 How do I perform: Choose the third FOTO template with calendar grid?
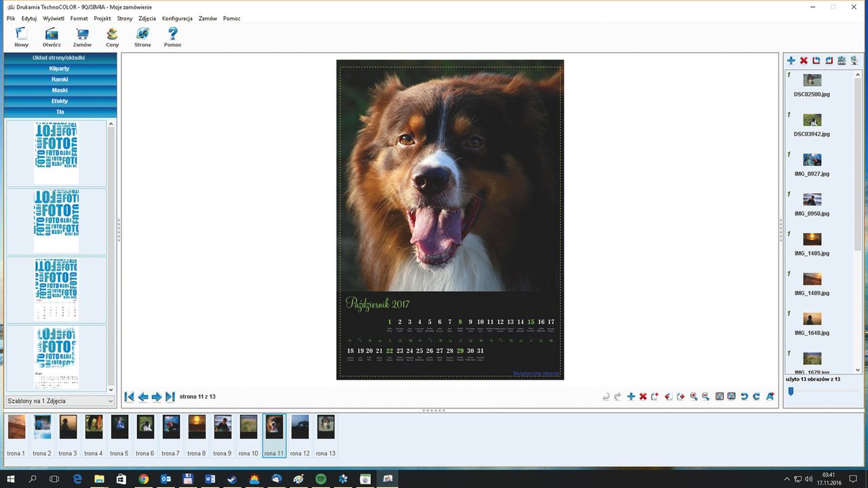pos(56,289)
